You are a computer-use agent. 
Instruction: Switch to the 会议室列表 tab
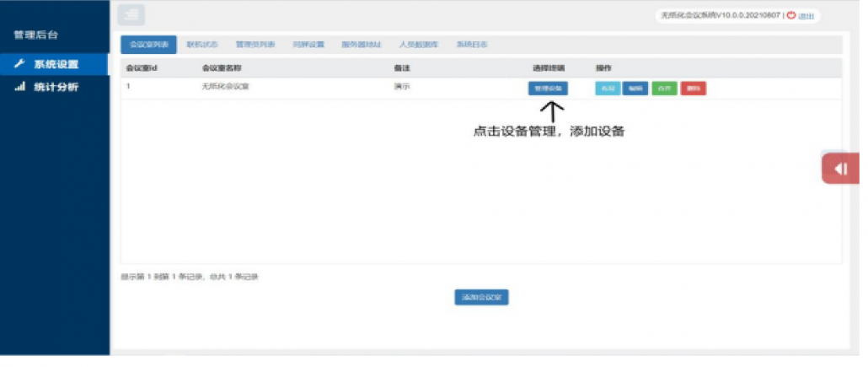click(x=148, y=45)
